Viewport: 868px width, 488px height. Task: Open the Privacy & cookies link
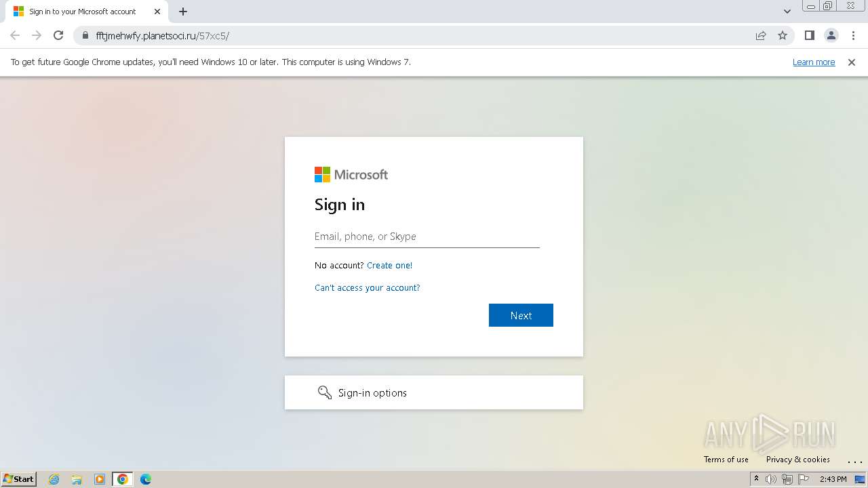798,459
